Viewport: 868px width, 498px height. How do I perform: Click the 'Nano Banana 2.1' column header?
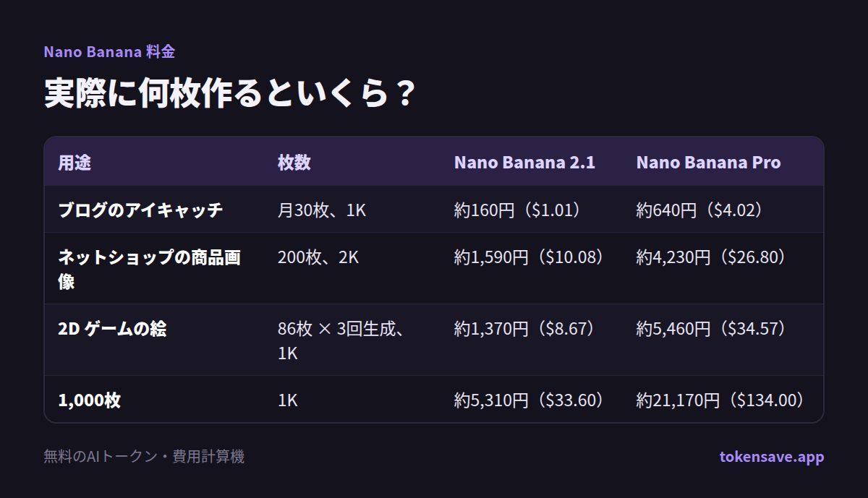tap(524, 162)
